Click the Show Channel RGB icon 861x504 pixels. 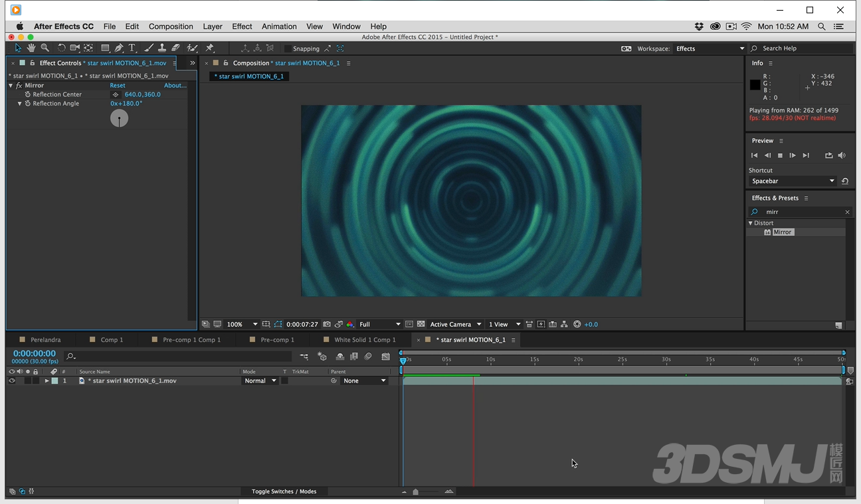click(349, 324)
